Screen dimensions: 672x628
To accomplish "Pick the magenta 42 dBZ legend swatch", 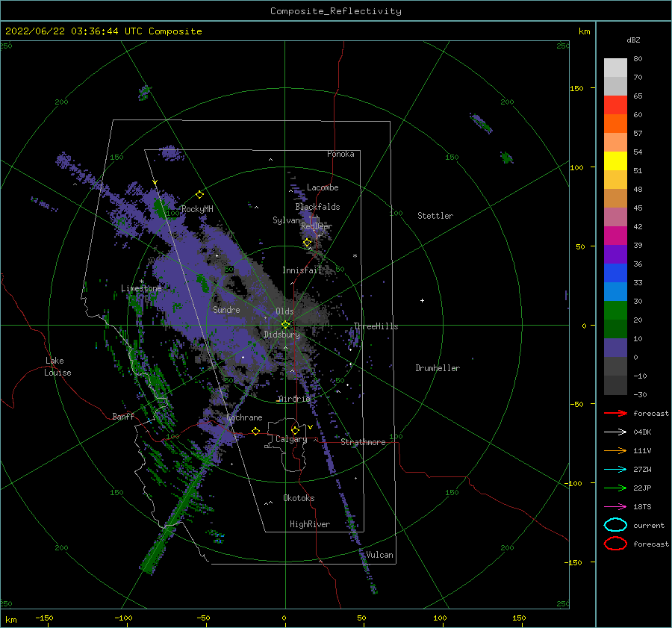I will tap(615, 235).
